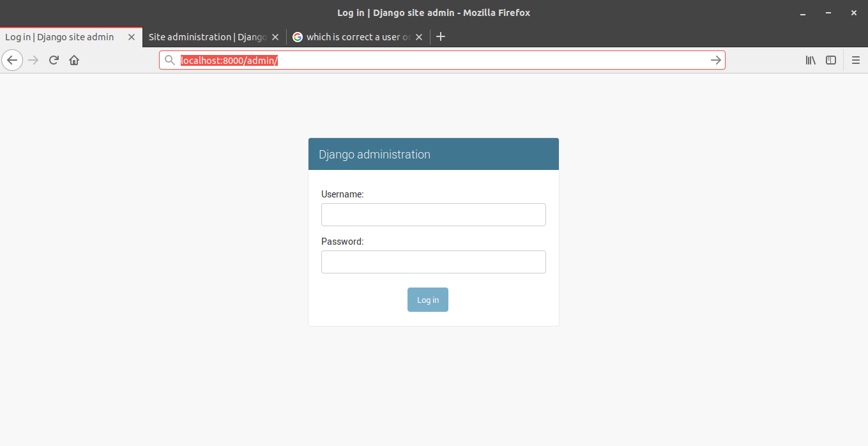Maximize the Firefox window
The width and height of the screenshot is (868, 446).
(828, 13)
